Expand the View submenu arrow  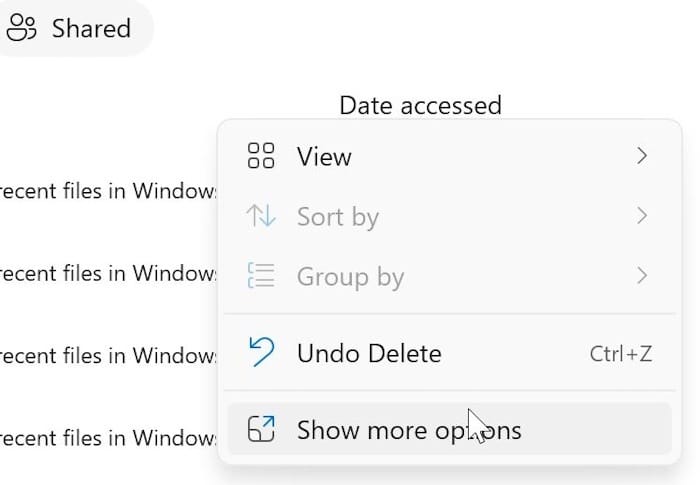click(642, 156)
